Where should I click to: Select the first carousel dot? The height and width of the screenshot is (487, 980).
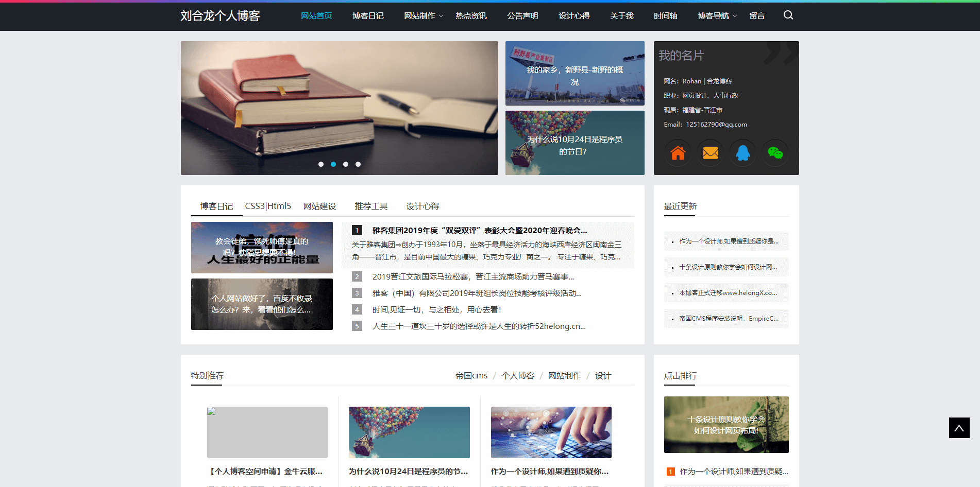tap(321, 164)
